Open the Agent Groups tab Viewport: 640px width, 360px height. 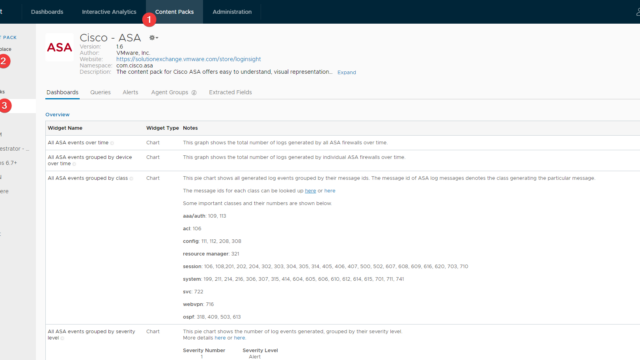pos(169,92)
